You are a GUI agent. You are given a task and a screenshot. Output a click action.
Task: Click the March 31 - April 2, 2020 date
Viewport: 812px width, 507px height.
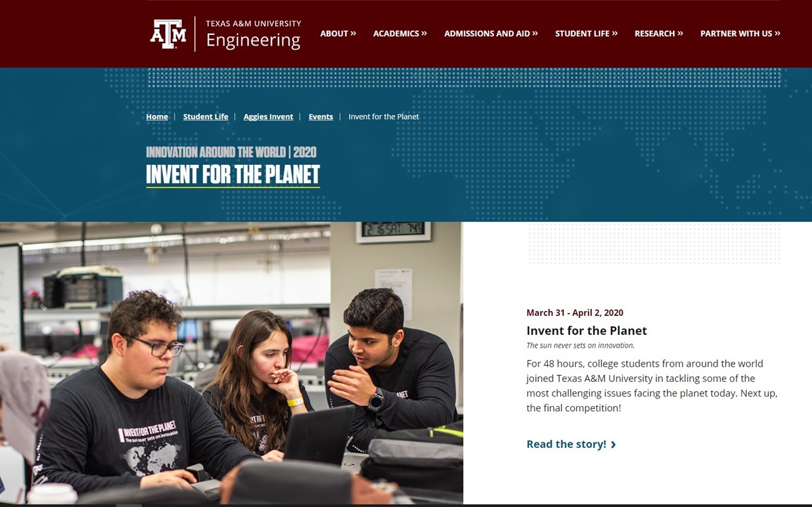click(575, 313)
